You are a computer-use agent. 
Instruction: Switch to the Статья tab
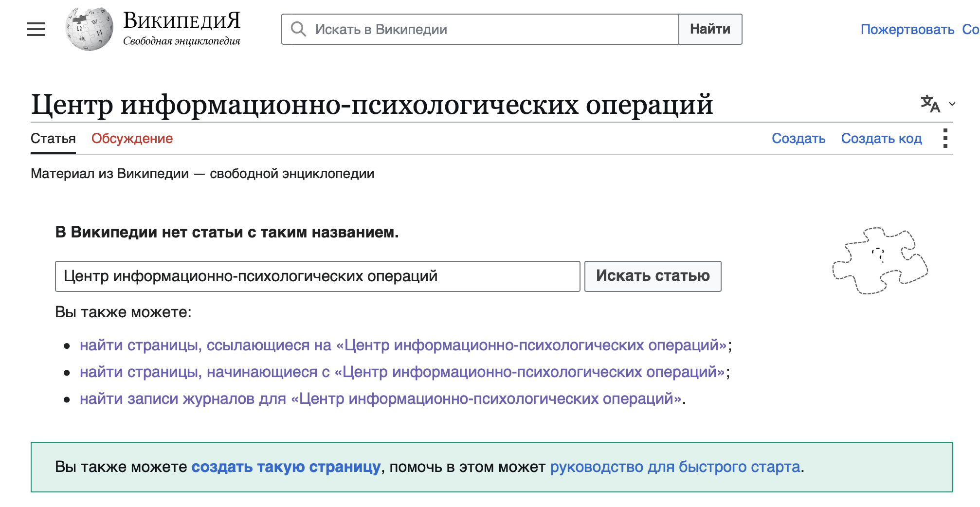coord(53,139)
